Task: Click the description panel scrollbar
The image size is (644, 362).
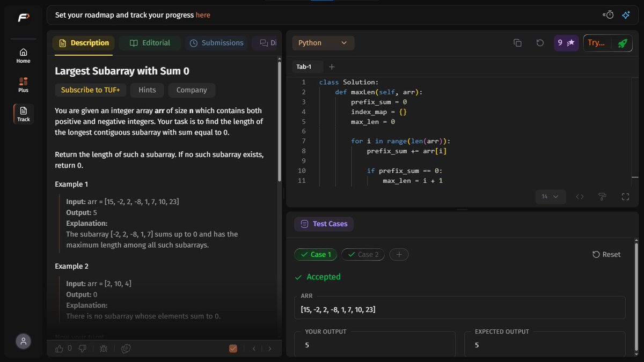Action: coord(279,121)
